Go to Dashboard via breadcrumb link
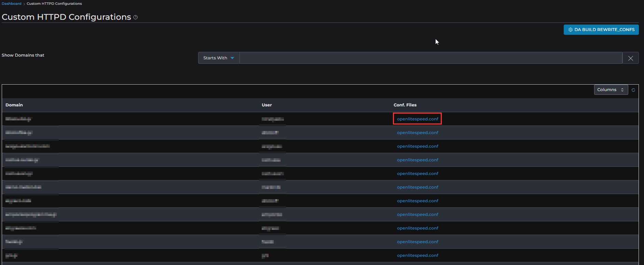The height and width of the screenshot is (265, 644). (x=12, y=3)
